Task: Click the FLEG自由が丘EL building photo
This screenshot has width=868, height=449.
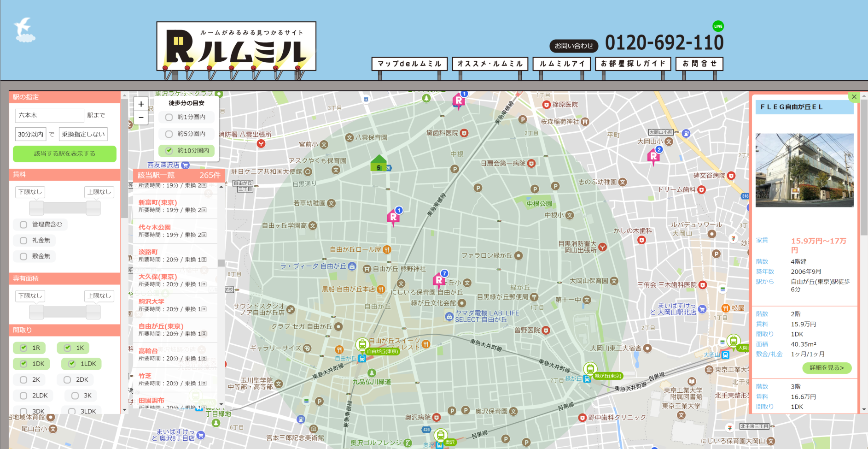Action: click(x=804, y=170)
